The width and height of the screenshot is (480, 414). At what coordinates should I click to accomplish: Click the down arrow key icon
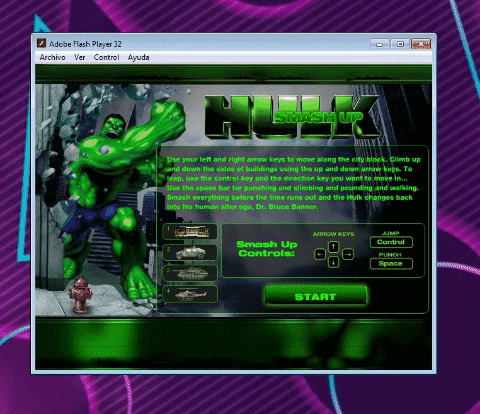point(334,262)
